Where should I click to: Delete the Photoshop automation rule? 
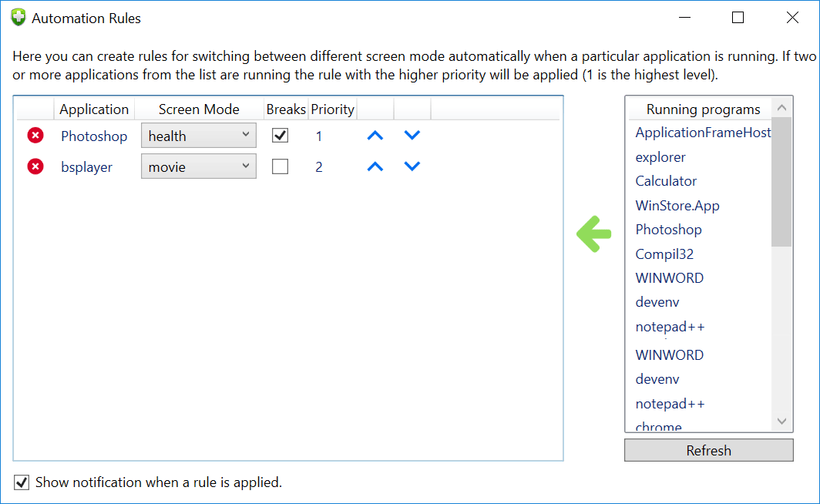(35, 135)
